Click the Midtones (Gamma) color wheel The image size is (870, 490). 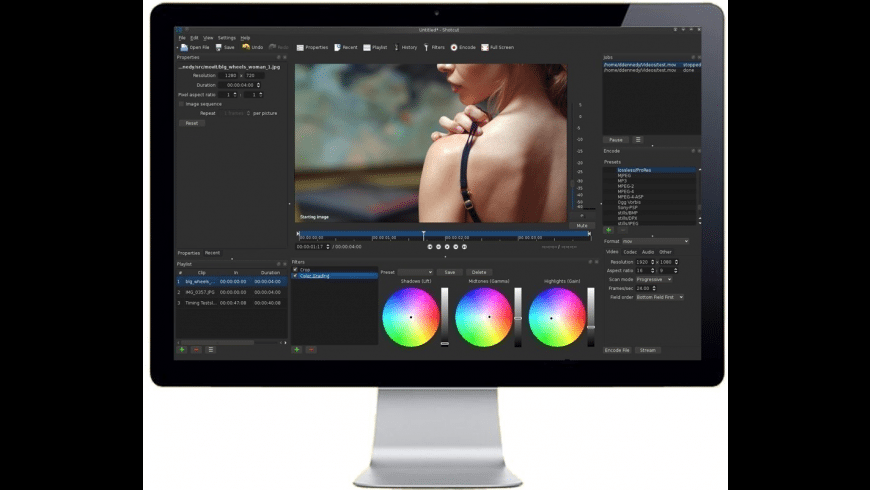[484, 317]
